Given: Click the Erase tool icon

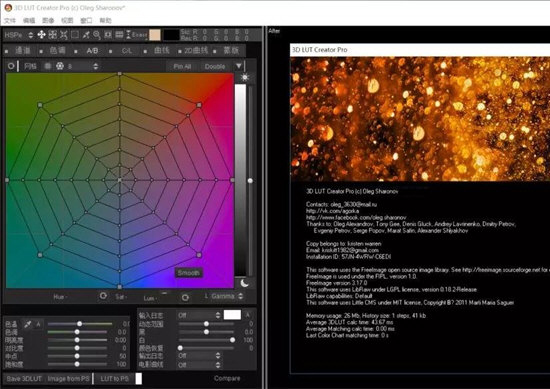Looking at the screenshot, I should point(137,35).
